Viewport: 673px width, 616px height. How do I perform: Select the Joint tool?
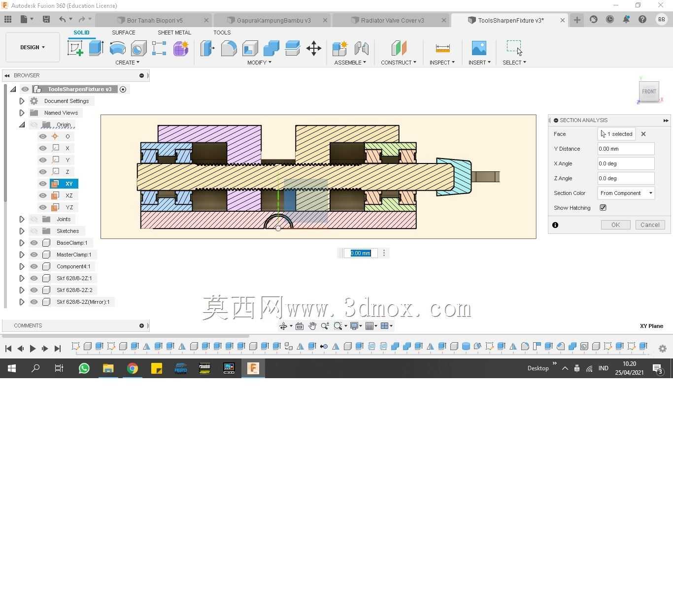click(x=361, y=48)
